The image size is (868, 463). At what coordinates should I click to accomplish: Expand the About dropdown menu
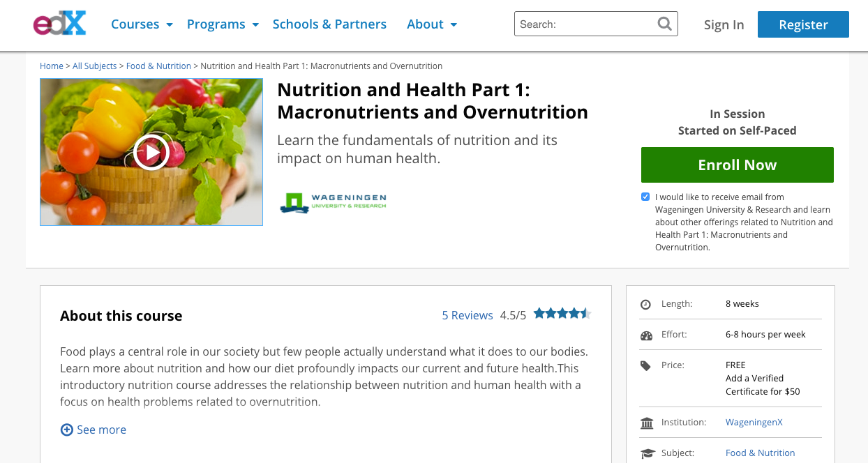432,24
